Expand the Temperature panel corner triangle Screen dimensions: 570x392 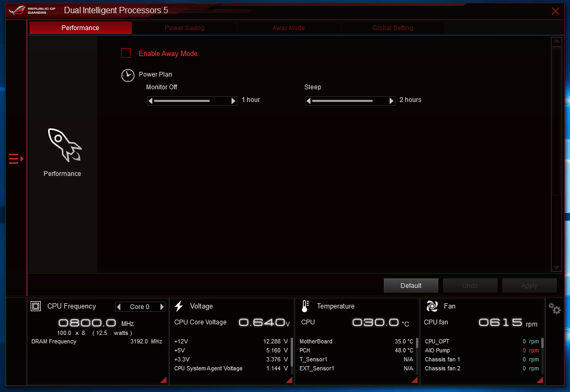click(x=415, y=380)
